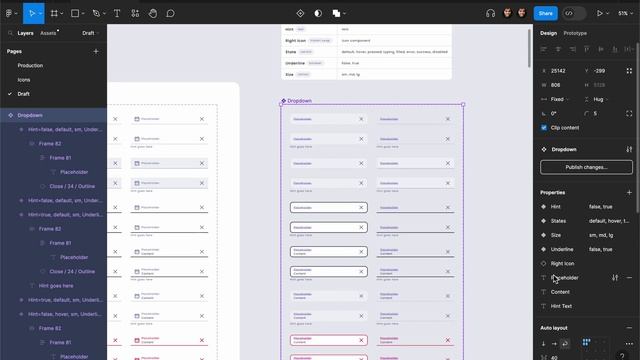This screenshot has width=640, height=360.
Task: Select the Right Icon property row
Action: tap(586, 263)
